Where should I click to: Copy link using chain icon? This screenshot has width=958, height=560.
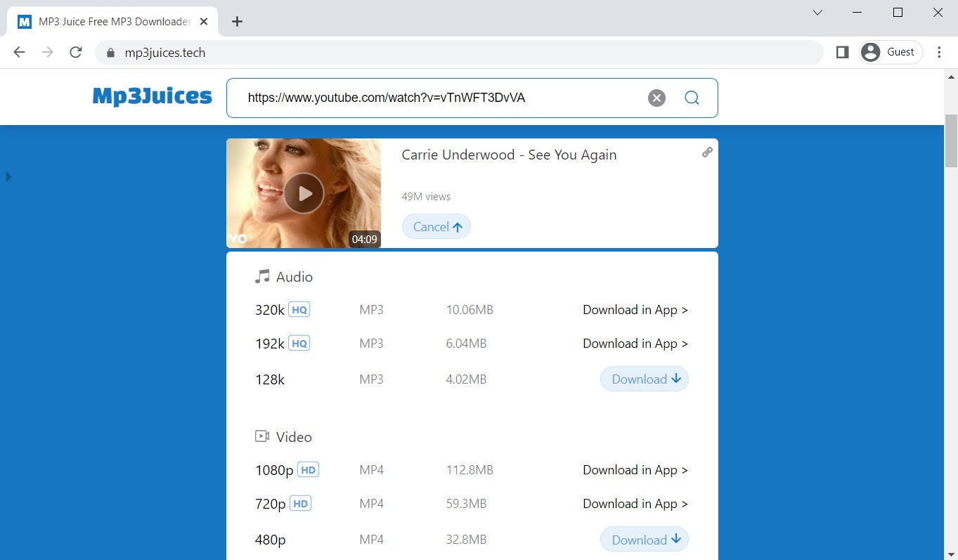tap(707, 152)
